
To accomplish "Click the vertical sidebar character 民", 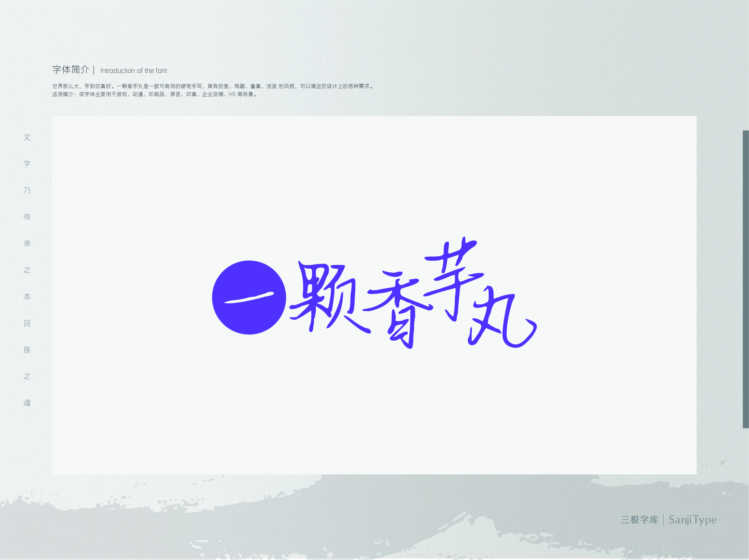I will [27, 323].
